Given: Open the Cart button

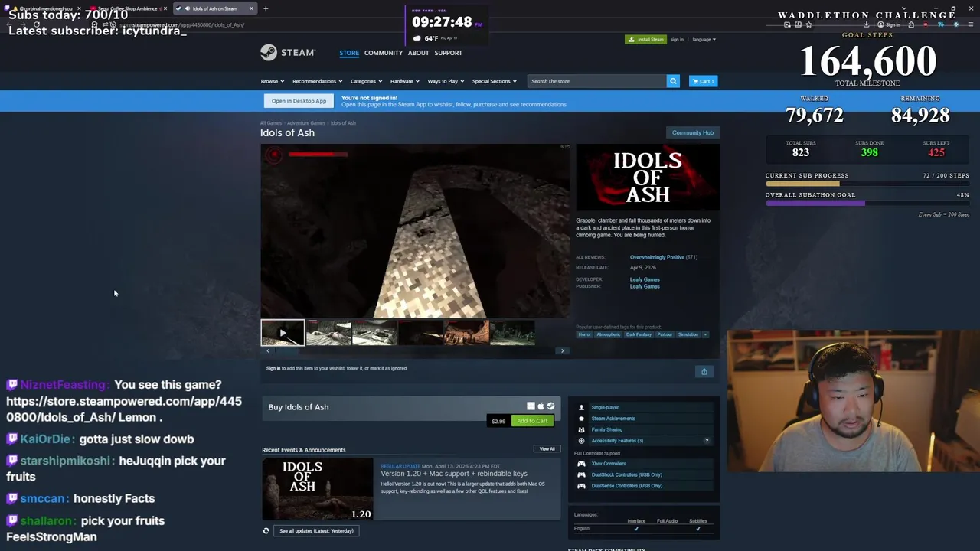Looking at the screenshot, I should click(x=704, y=81).
